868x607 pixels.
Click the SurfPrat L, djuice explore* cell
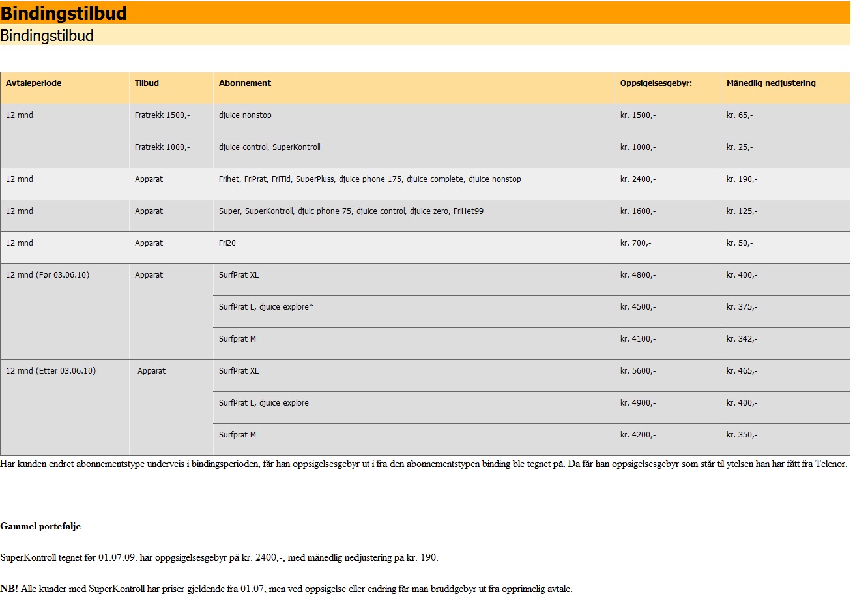(414, 312)
